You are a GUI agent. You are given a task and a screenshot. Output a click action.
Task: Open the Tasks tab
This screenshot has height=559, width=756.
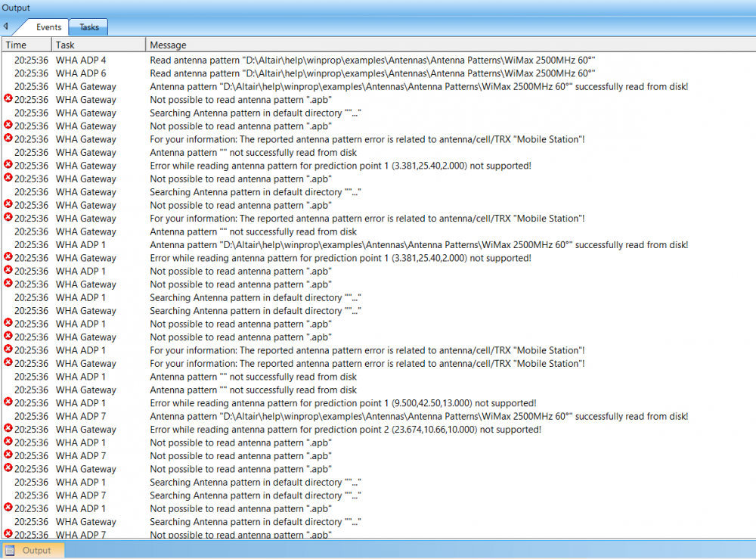[88, 27]
